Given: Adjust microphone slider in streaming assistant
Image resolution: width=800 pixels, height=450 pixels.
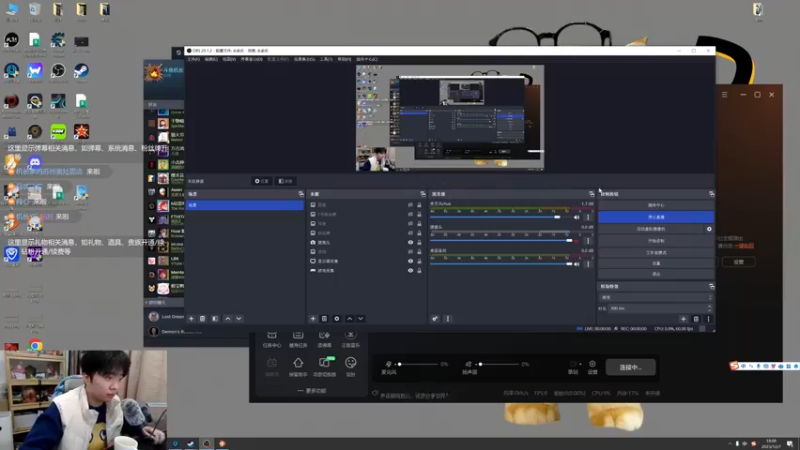Looking at the screenshot, I should click(x=418, y=364).
